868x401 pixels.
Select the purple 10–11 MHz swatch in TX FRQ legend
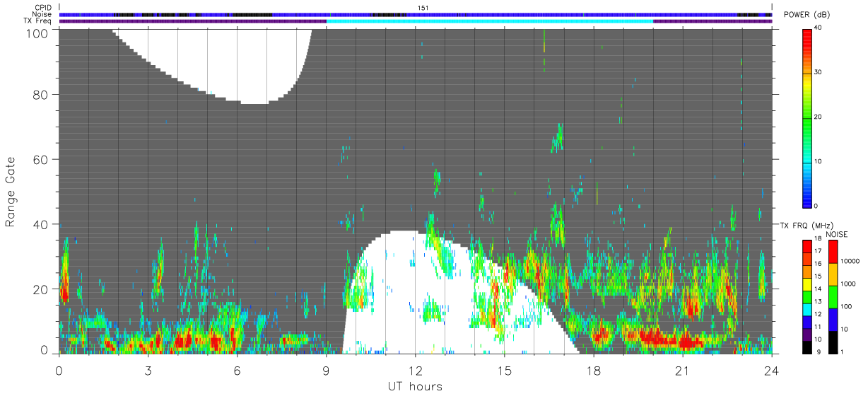[x=807, y=334]
